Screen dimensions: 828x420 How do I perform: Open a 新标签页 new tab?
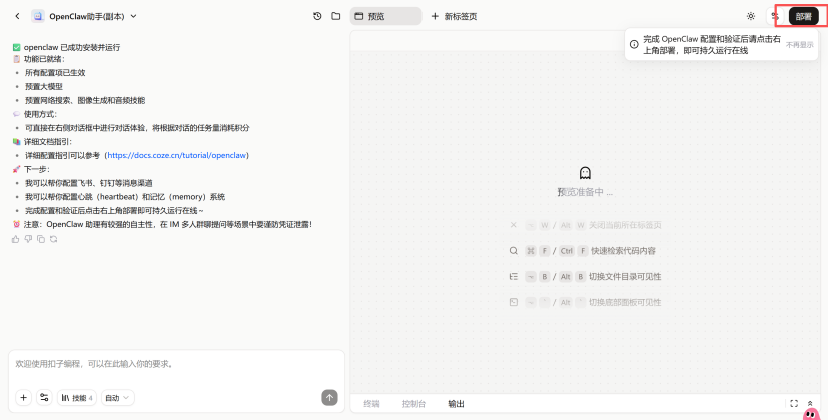454,16
